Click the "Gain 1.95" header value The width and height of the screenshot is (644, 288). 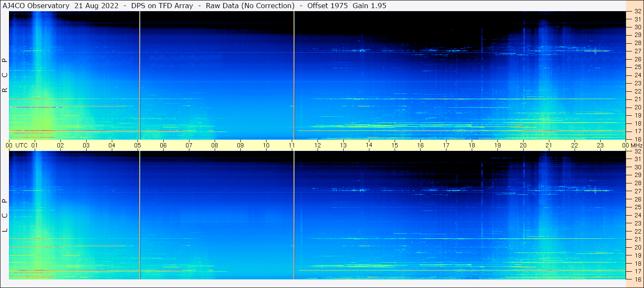[370, 6]
